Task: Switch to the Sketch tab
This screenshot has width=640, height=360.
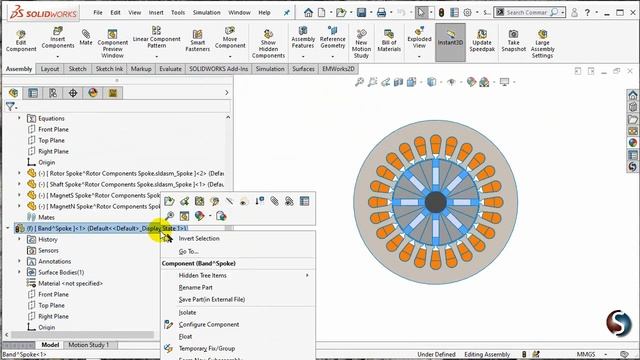Action: (78, 69)
